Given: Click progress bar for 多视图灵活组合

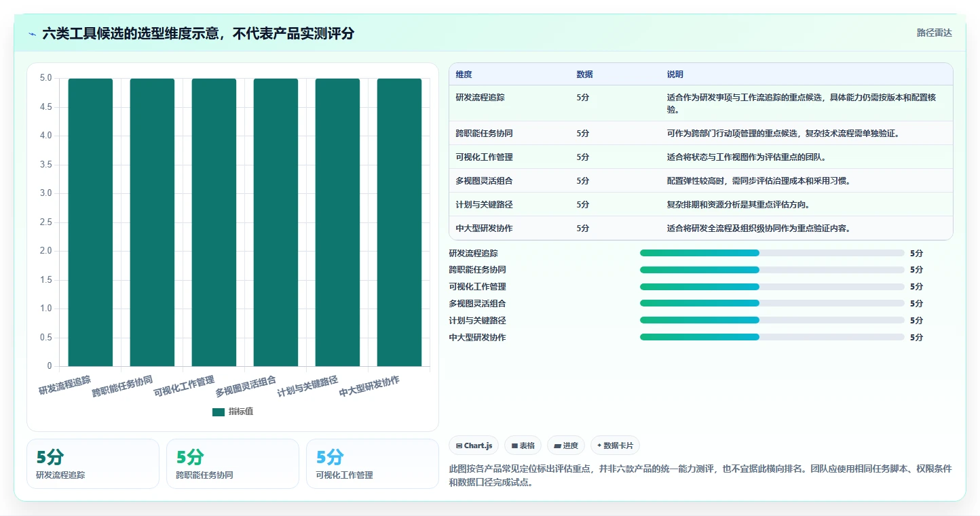Looking at the screenshot, I should [772, 303].
